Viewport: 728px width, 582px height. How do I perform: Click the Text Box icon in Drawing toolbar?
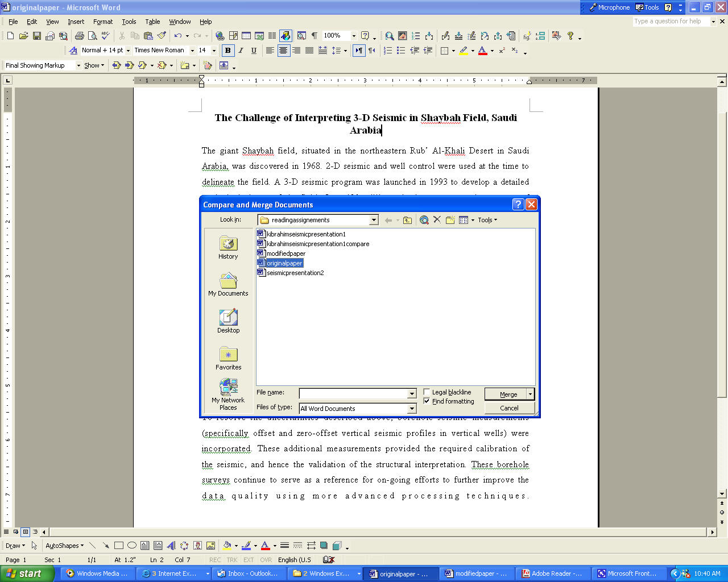(x=145, y=546)
